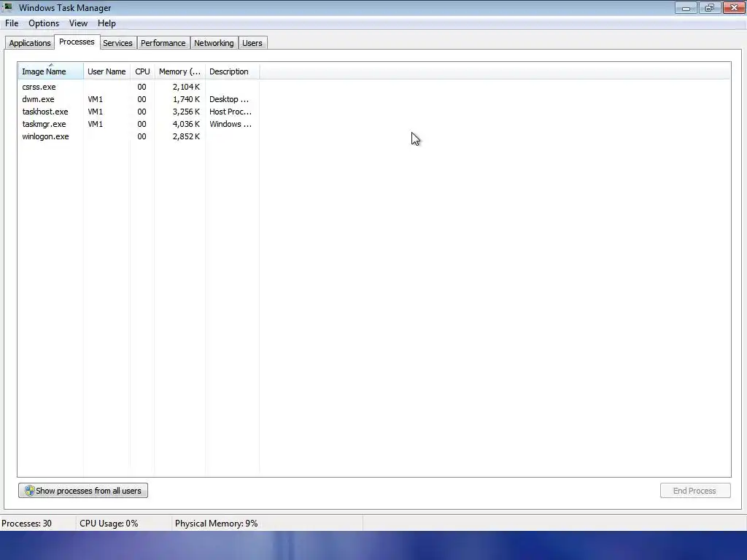The image size is (747, 560).
Task: Click the 2,852 K memory value
Action: point(186,136)
